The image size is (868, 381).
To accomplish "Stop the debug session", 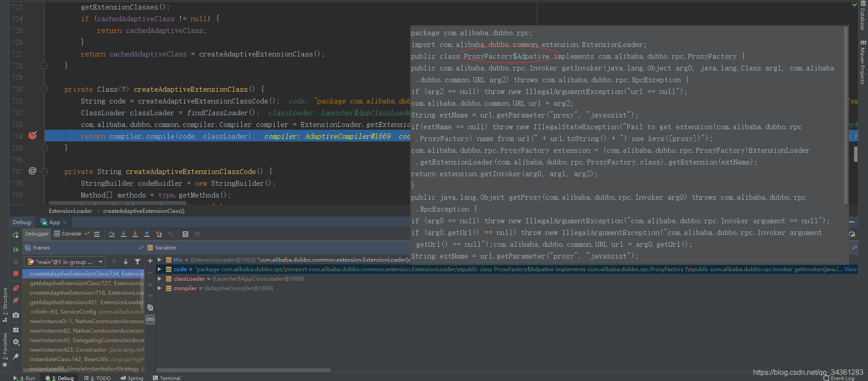I will pos(15,273).
